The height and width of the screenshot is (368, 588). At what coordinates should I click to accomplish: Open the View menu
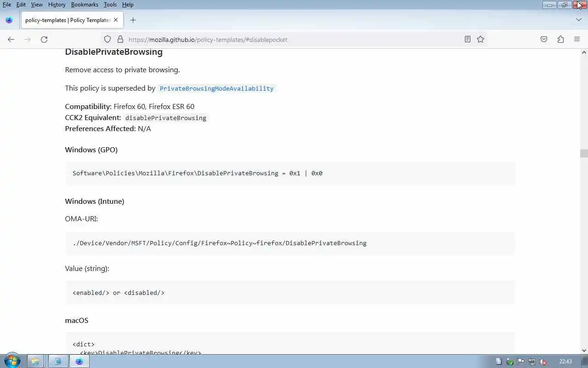37,5
